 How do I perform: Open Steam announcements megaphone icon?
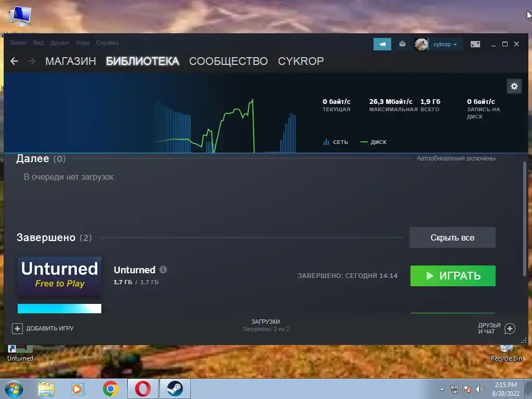coord(382,44)
